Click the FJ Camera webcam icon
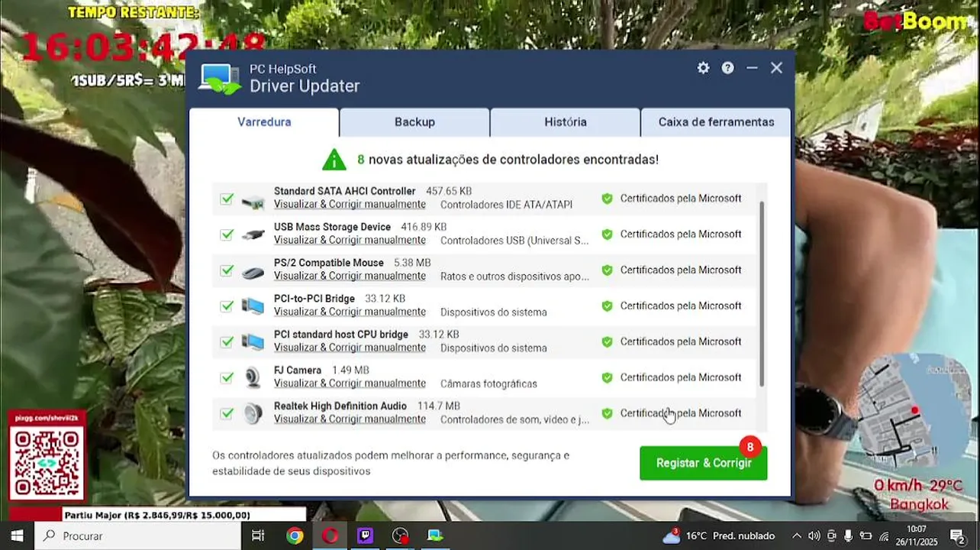Screen dimensions: 980x550 coord(253,377)
